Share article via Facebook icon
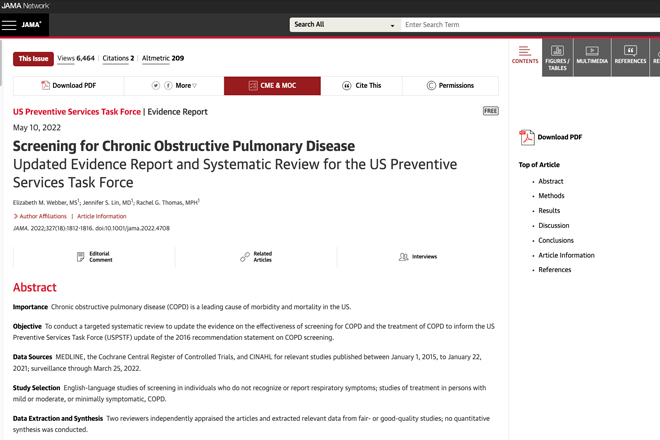Screen dimensions: 660x440 pyautogui.click(x=168, y=85)
